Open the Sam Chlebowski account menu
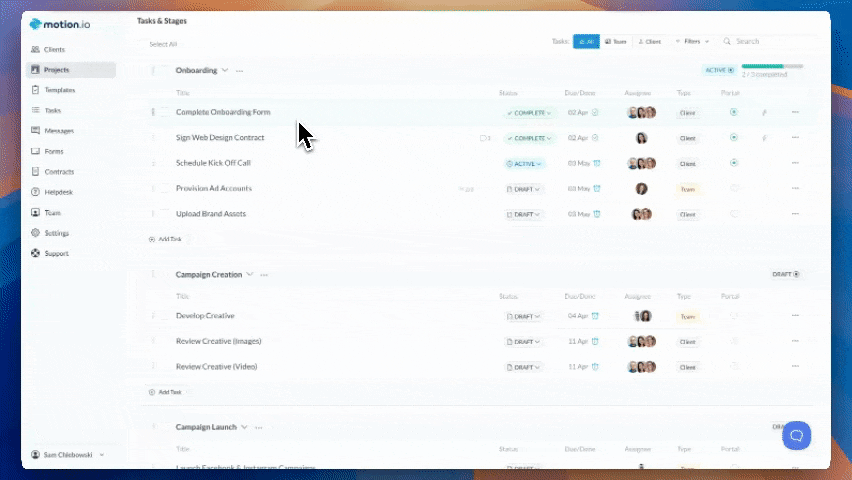This screenshot has height=480, width=852. point(67,454)
